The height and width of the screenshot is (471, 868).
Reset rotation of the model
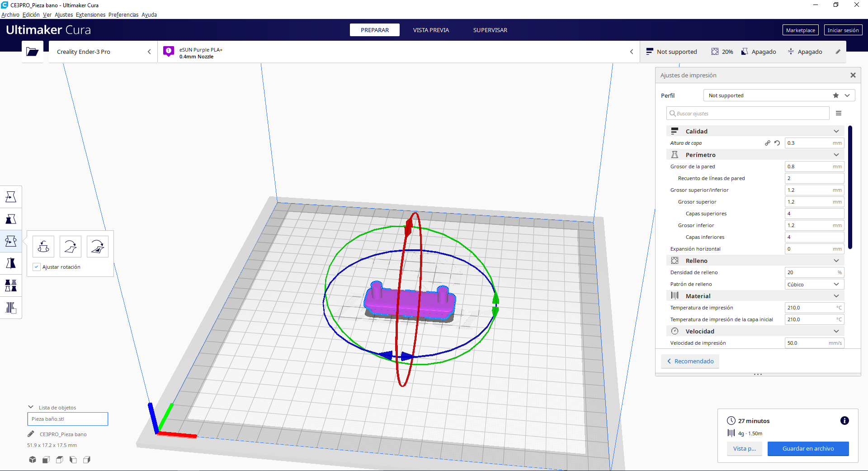coord(43,247)
